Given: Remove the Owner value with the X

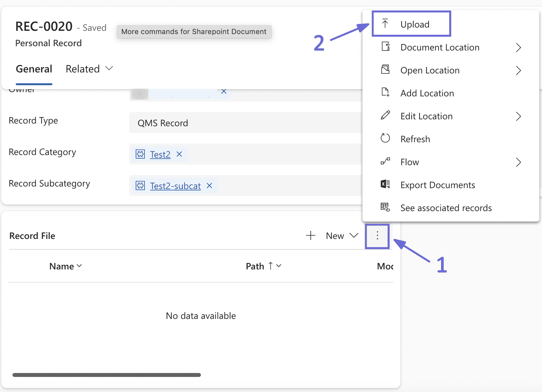Looking at the screenshot, I should (224, 91).
